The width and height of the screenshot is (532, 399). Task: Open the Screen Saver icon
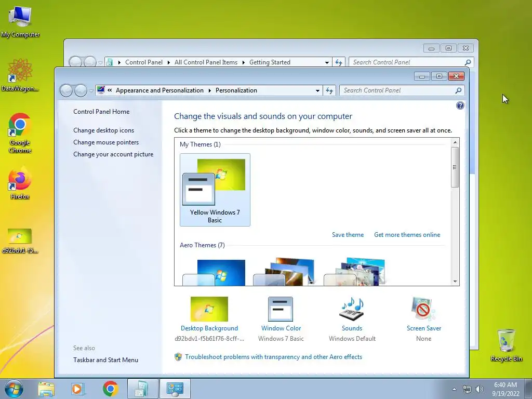[423, 309]
